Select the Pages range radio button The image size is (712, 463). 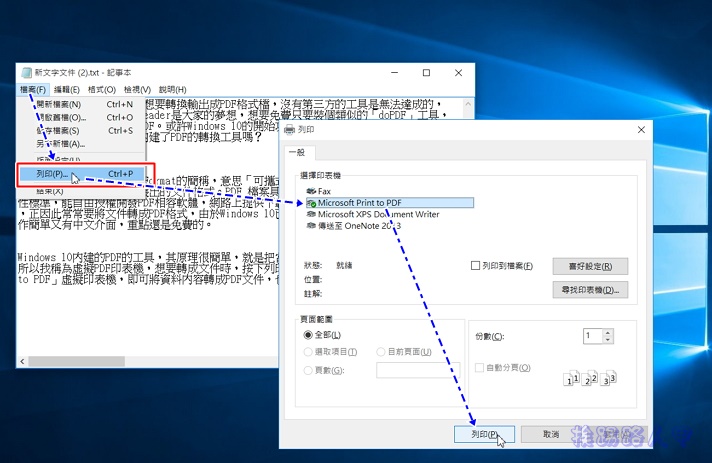pos(308,370)
